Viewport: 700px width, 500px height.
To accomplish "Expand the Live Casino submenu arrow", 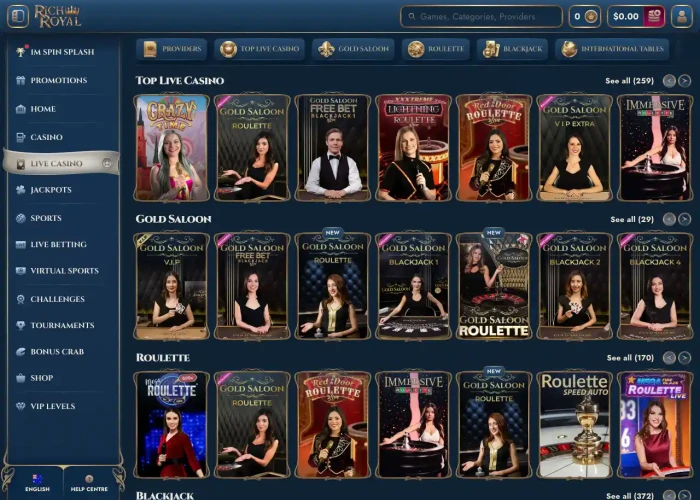I will (107, 163).
